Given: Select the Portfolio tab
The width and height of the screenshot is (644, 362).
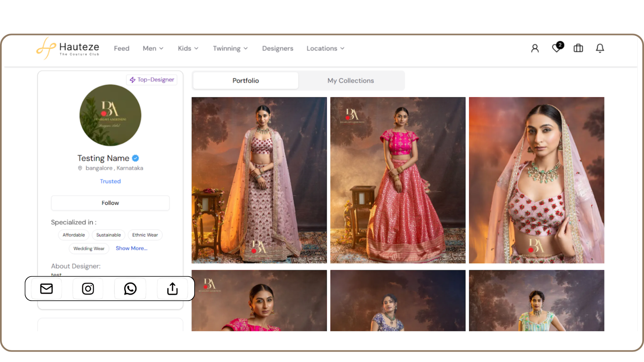Looking at the screenshot, I should (246, 80).
